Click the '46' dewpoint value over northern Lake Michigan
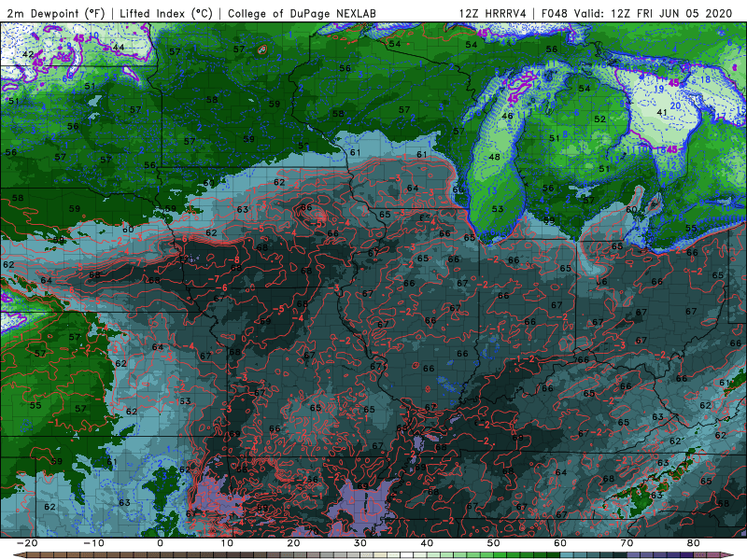This screenshot has width=747, height=560. [x=507, y=116]
